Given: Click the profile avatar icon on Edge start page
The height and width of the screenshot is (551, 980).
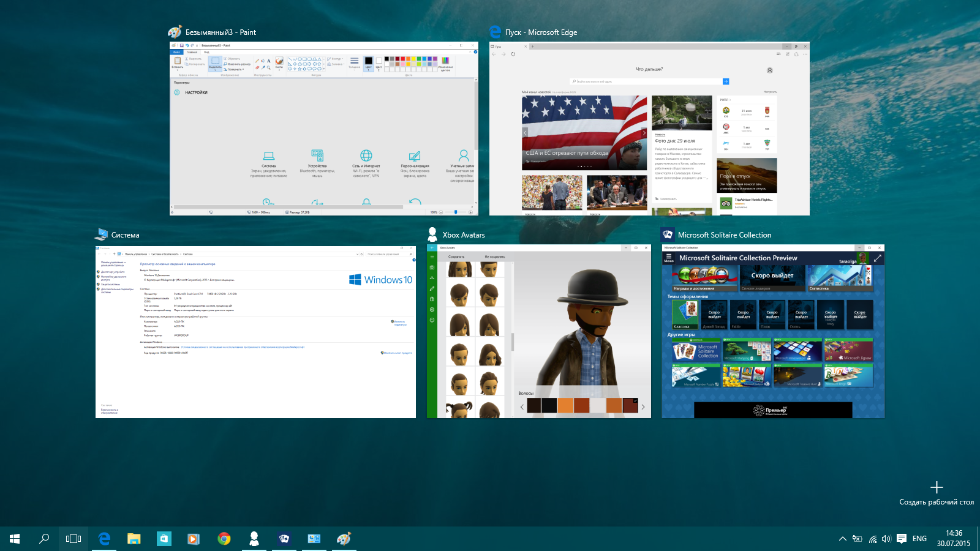Looking at the screenshot, I should (770, 70).
